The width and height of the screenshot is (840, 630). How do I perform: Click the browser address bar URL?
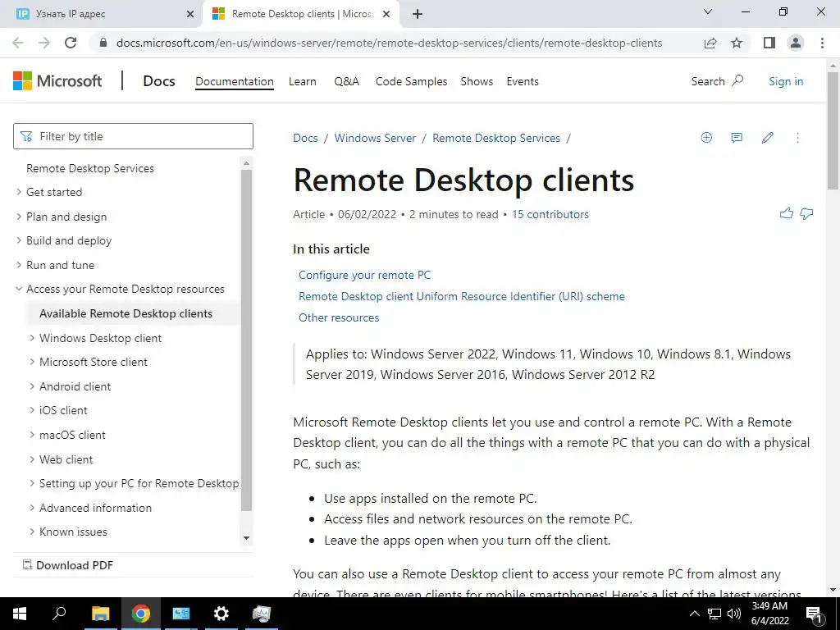[x=389, y=43]
